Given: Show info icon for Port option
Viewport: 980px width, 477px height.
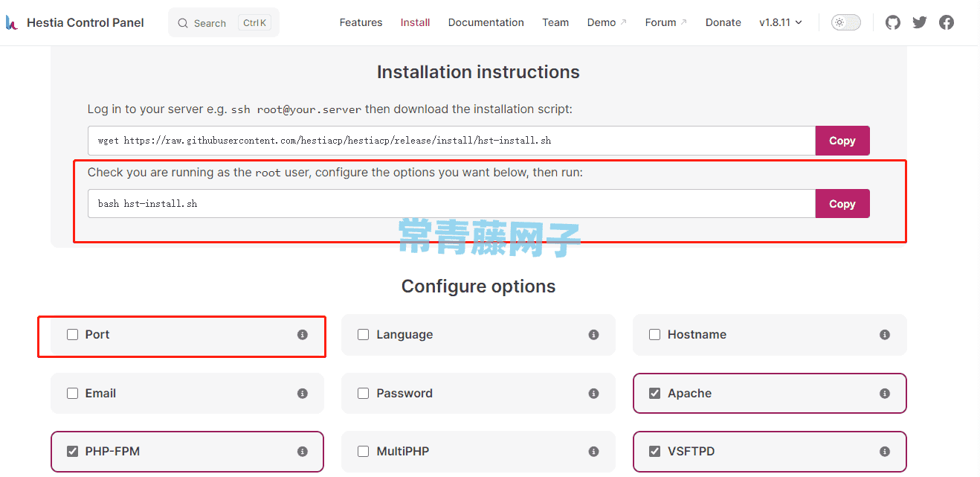Looking at the screenshot, I should [303, 335].
